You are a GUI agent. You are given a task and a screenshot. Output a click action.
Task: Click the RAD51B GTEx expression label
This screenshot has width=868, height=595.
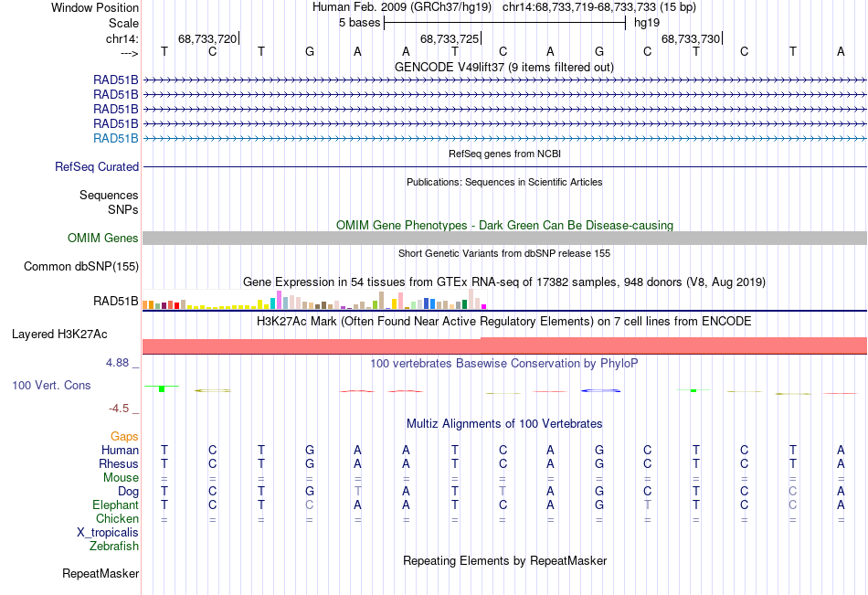pyautogui.click(x=116, y=302)
